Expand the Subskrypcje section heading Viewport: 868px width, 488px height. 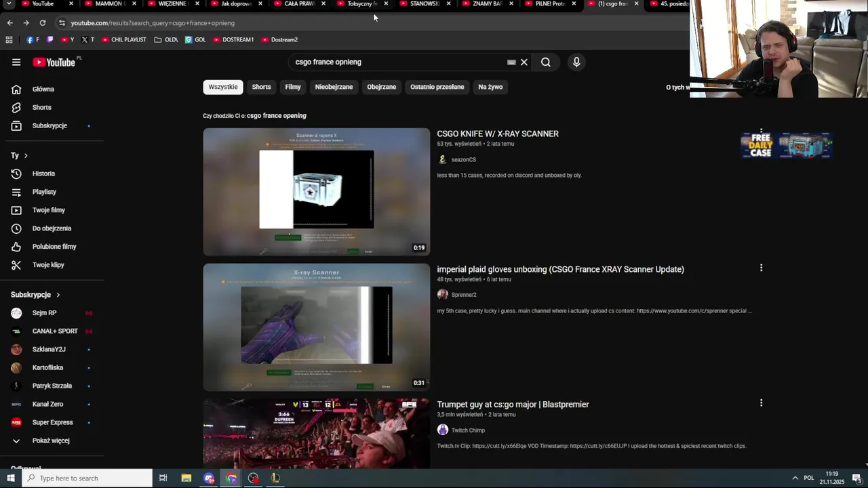coord(35,295)
